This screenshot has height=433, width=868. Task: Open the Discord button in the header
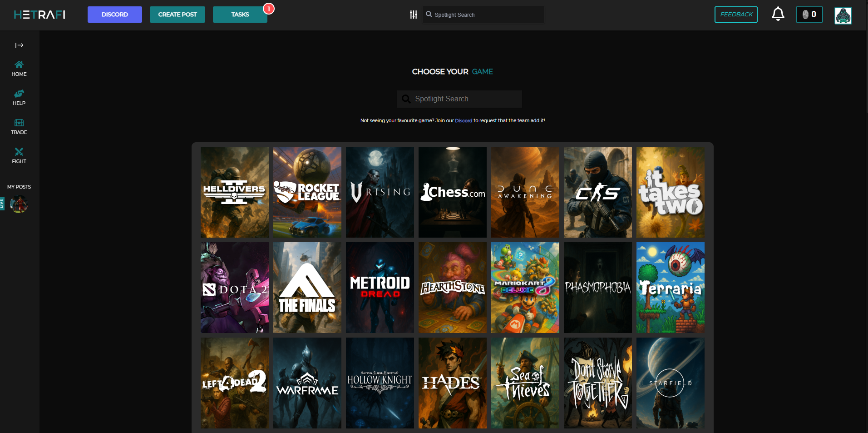[114, 14]
